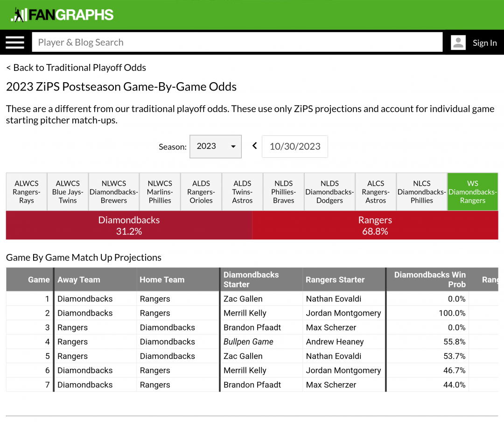Click Brandon Pfaadt in the Game 7 row
This screenshot has width=504, height=422.
coord(252,385)
